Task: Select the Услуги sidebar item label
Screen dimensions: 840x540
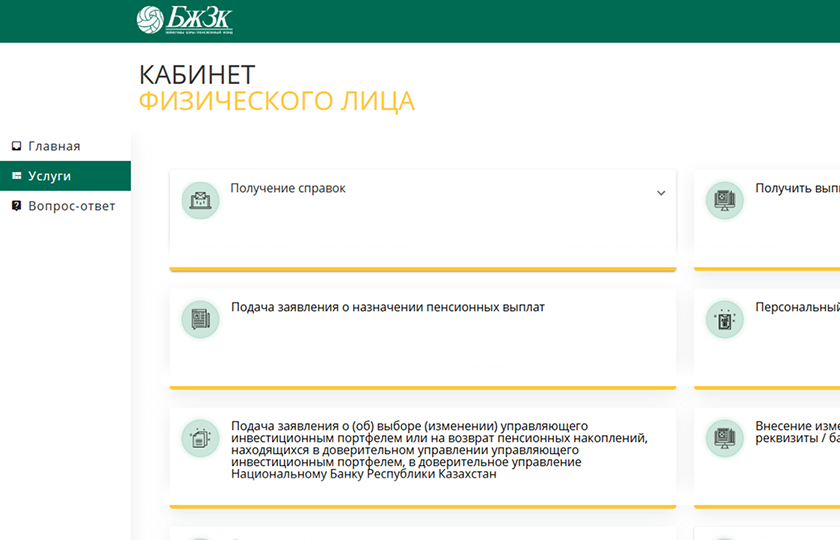Action: click(x=50, y=176)
